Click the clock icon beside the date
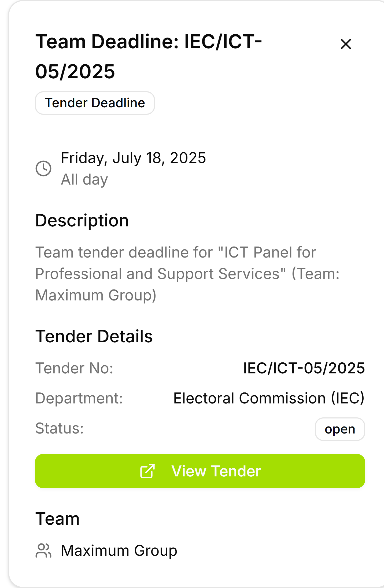This screenshot has height=588, width=384. point(43,168)
